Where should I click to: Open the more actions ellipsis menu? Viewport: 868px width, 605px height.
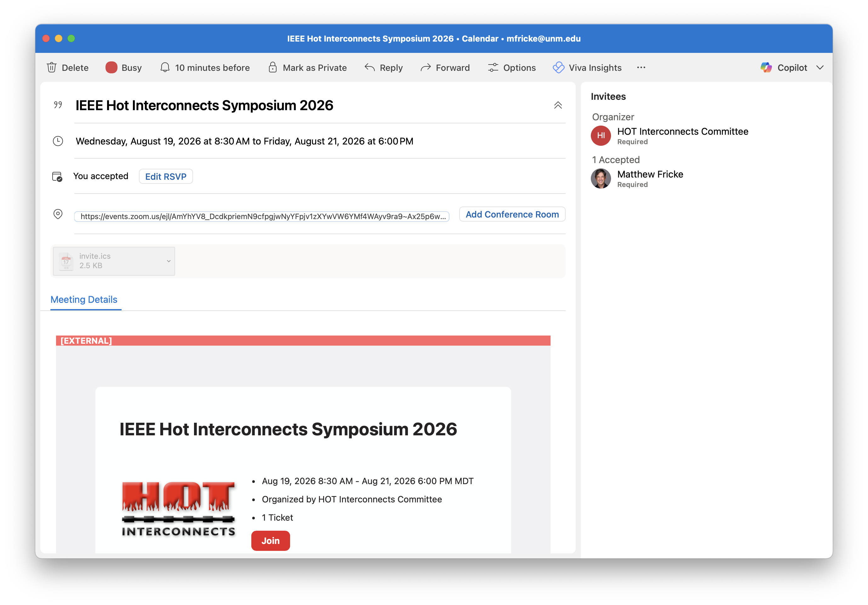coord(641,68)
